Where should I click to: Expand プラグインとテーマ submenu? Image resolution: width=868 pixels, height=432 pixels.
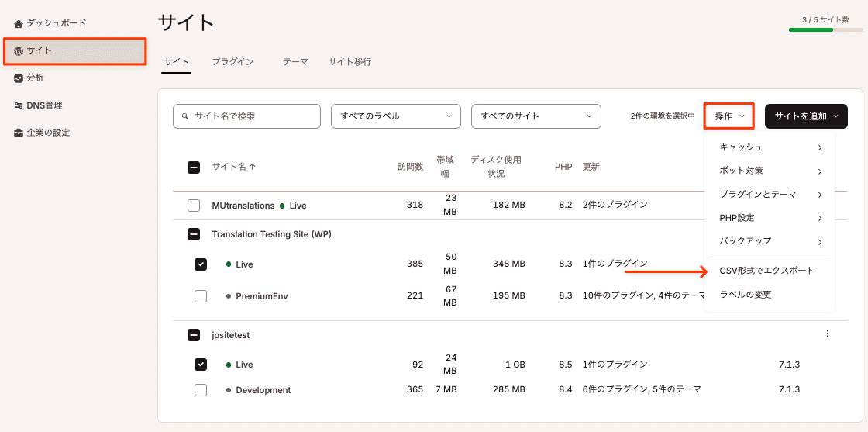click(770, 195)
